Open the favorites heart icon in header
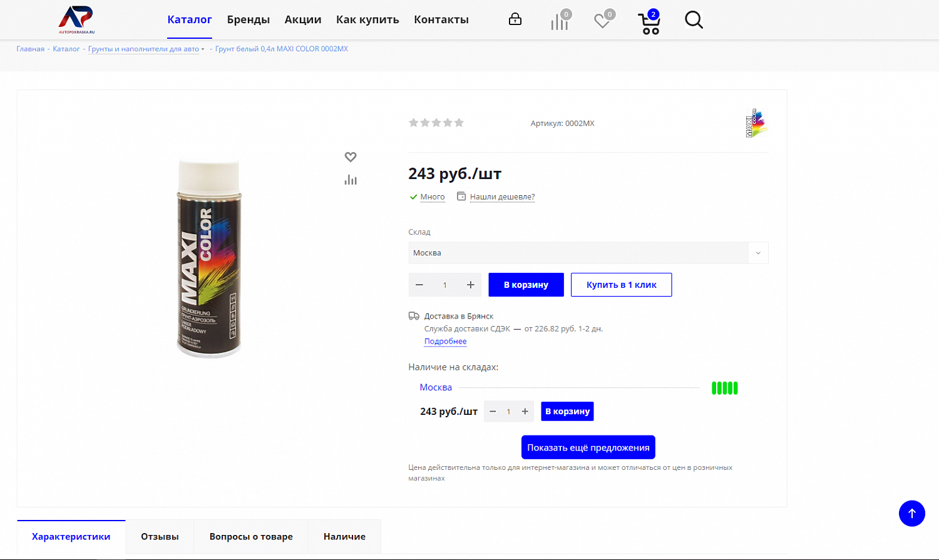This screenshot has width=939, height=560. [x=603, y=21]
